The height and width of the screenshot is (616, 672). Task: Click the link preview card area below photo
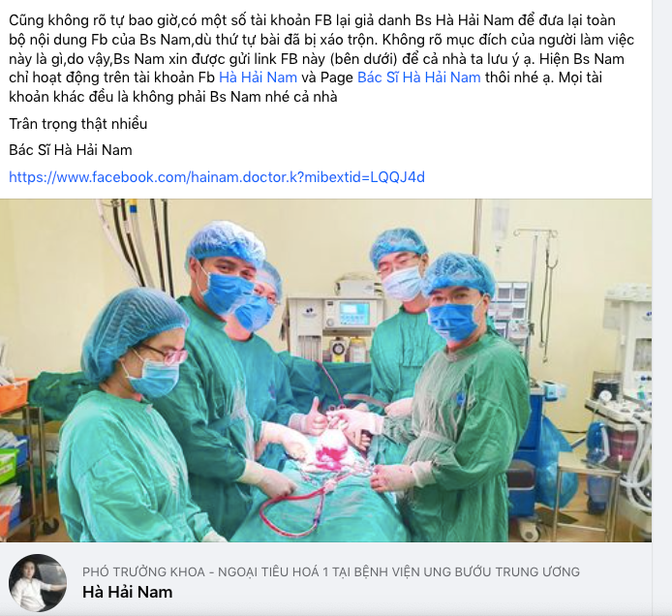[325, 579]
